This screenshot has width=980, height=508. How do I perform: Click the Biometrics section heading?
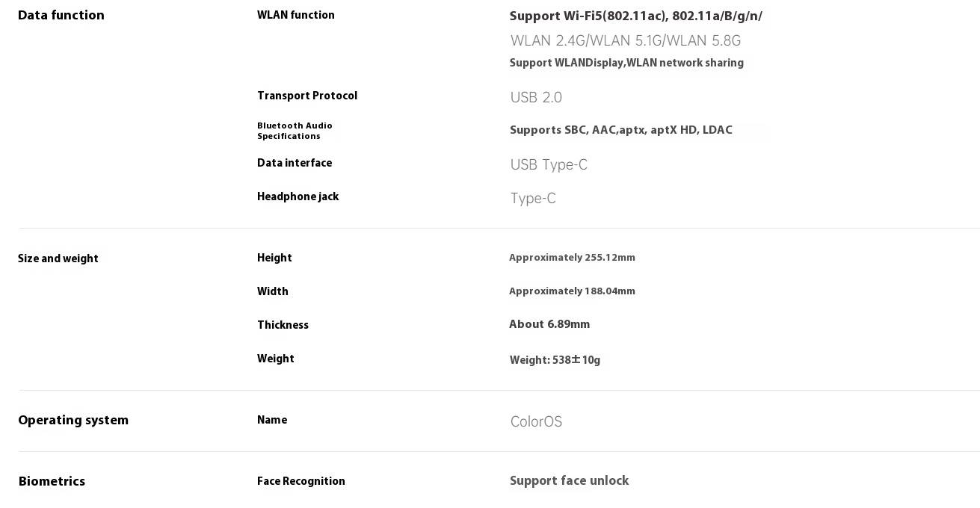click(52, 481)
